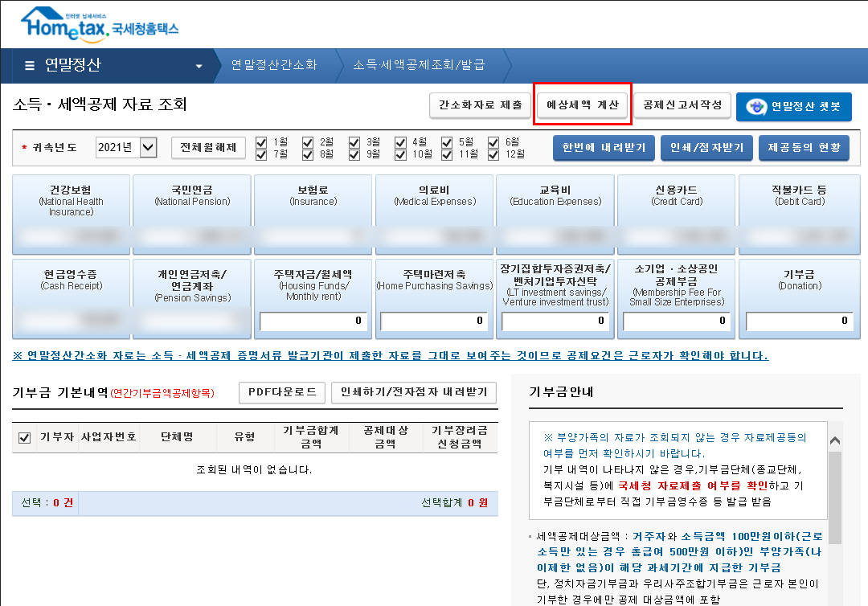Click the 간소화자료 제출 button

480,105
